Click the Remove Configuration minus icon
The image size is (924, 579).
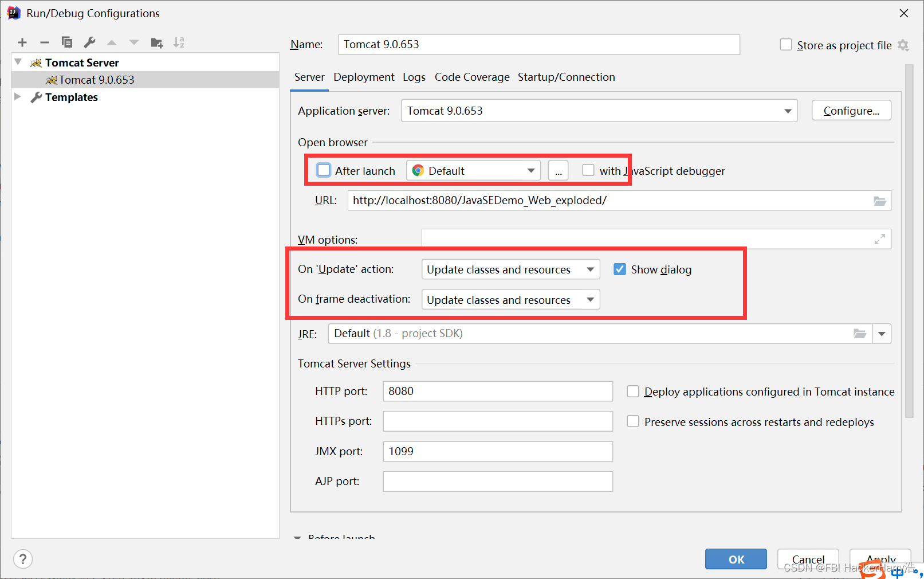click(45, 42)
